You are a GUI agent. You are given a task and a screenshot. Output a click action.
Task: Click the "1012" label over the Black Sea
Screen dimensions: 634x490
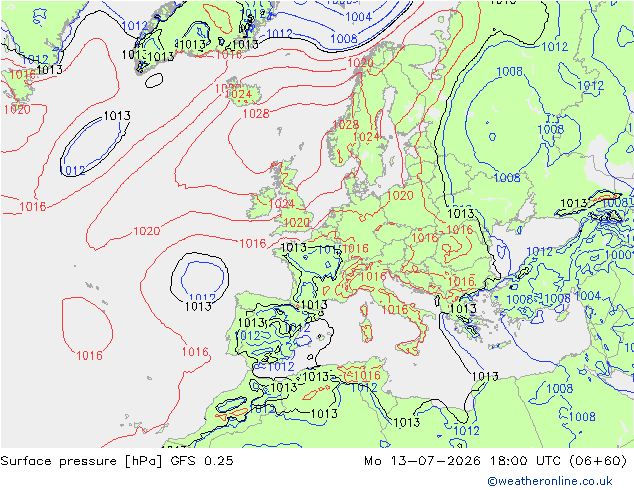[539, 251]
